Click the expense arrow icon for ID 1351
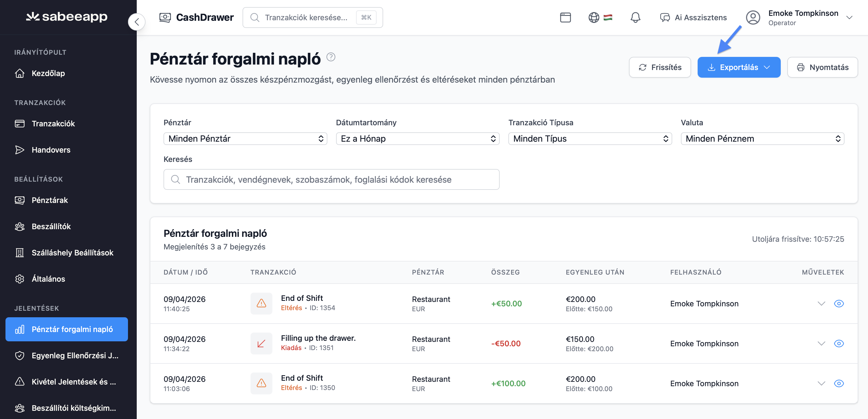The image size is (868, 419). pos(261,344)
